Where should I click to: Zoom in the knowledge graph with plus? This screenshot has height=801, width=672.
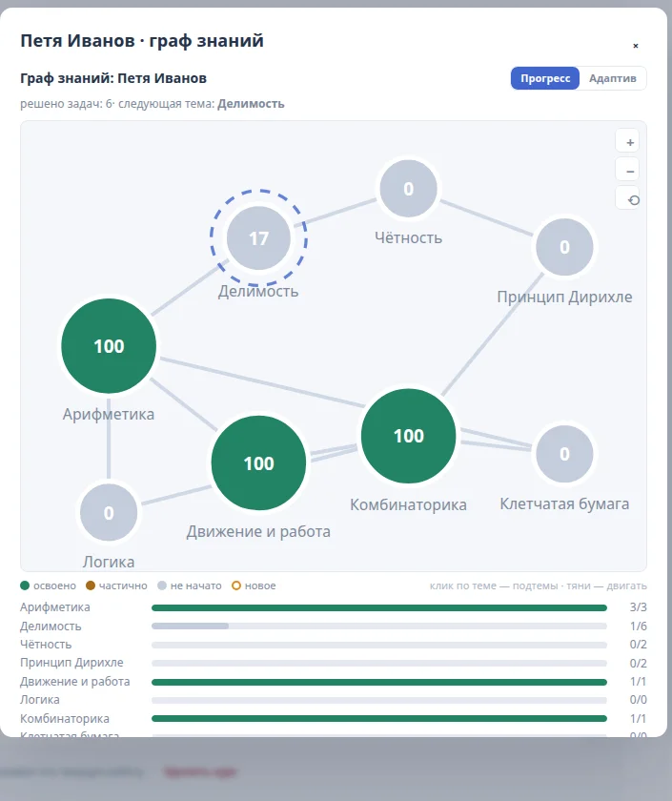point(627,142)
